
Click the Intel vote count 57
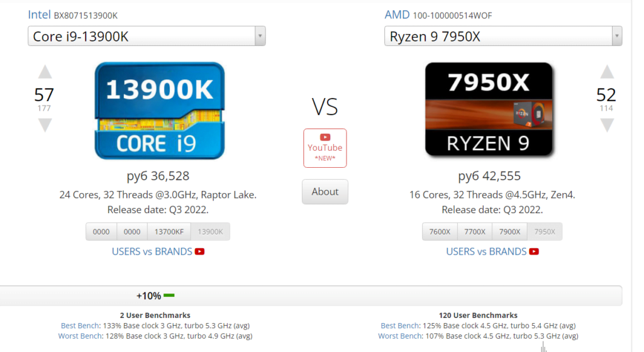pyautogui.click(x=44, y=95)
